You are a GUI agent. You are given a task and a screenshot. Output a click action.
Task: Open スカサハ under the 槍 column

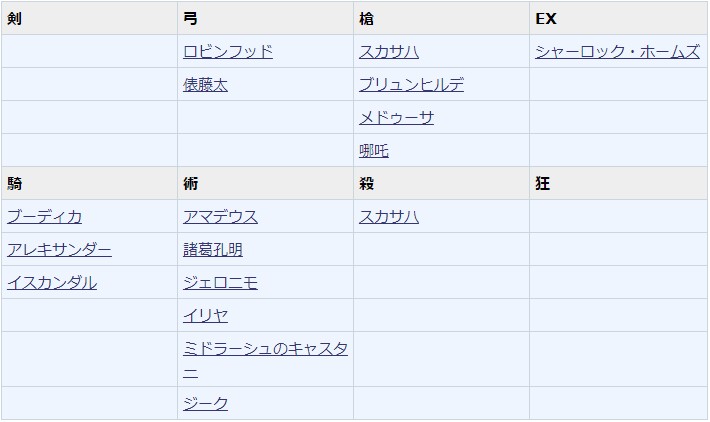point(389,52)
